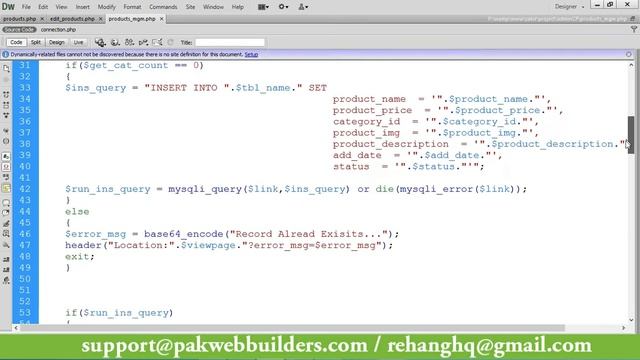
Task: Open the Layout dropdown in menu bar
Action: tap(263, 7)
